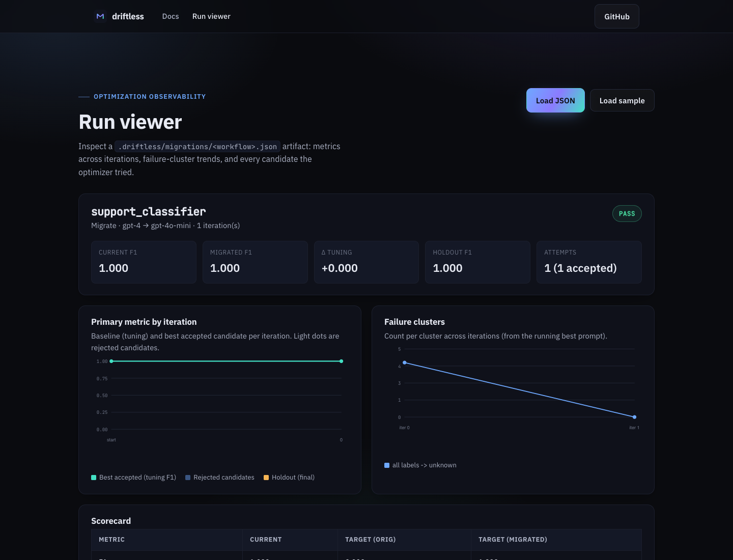733x560 pixels.
Task: Click the 'Best accepted (tuning F1)' legend label
Action: click(x=137, y=478)
